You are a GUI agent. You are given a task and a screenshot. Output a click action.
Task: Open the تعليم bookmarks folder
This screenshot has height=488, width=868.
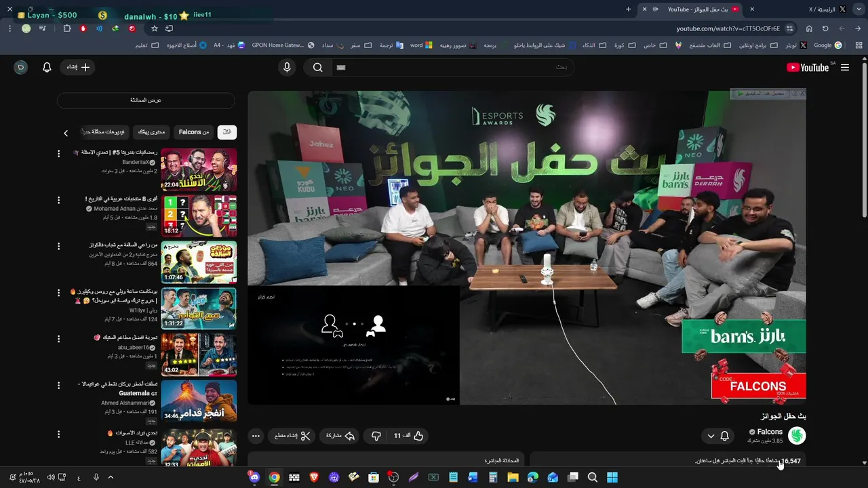click(x=146, y=45)
